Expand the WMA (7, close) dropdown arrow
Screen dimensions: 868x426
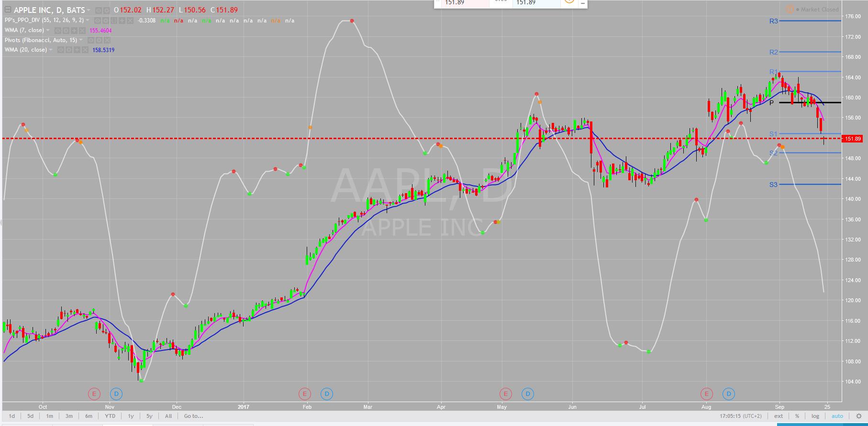tap(48, 30)
